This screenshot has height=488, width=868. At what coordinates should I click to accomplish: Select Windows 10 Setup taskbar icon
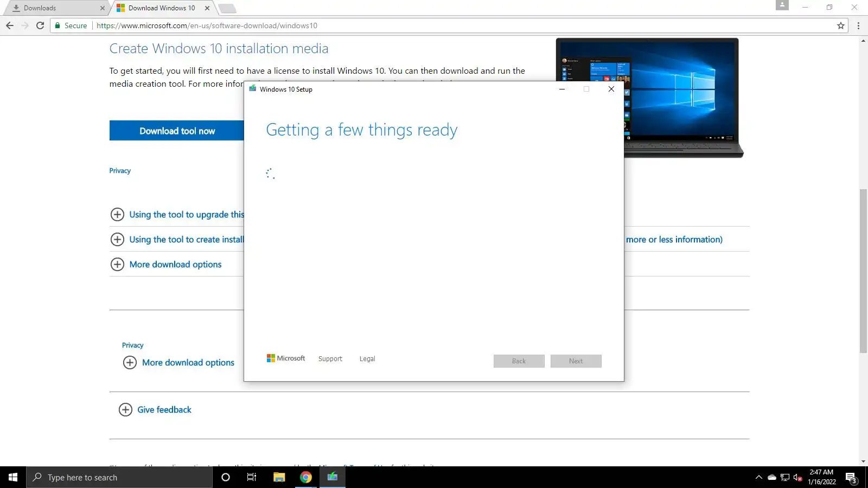pyautogui.click(x=333, y=477)
